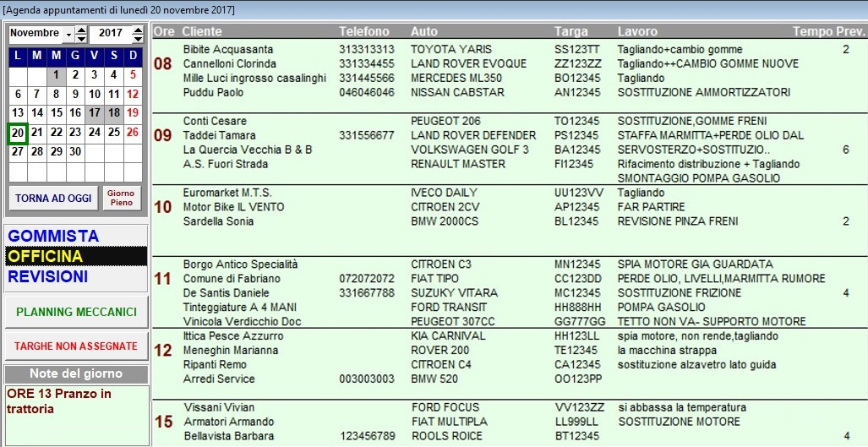The height and width of the screenshot is (447, 868).
Task: Open TARGHE NON ASSEGNATE
Action: pyautogui.click(x=76, y=346)
